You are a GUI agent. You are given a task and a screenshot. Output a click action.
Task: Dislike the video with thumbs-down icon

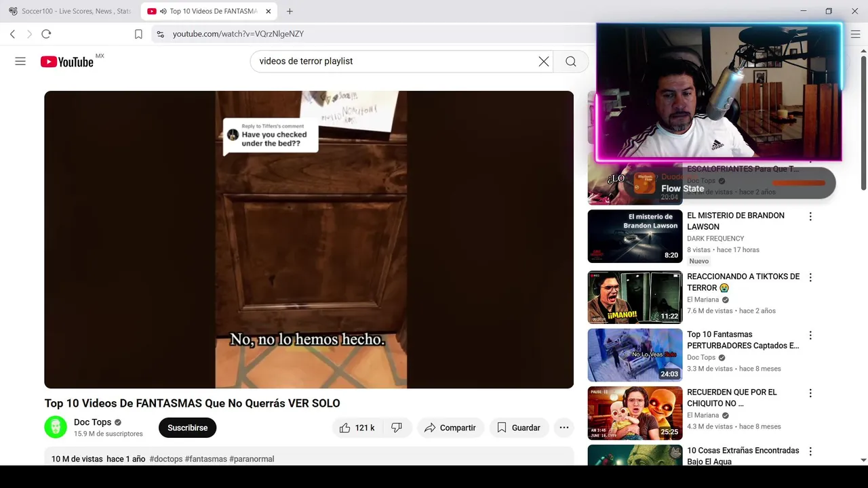pyautogui.click(x=397, y=428)
